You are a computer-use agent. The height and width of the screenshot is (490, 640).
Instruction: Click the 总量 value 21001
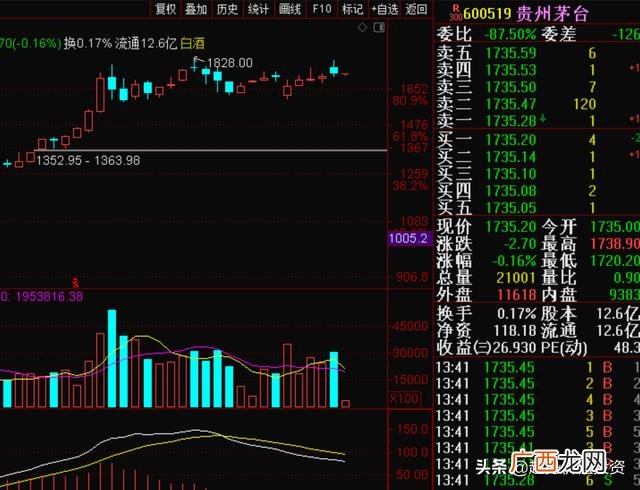point(516,278)
